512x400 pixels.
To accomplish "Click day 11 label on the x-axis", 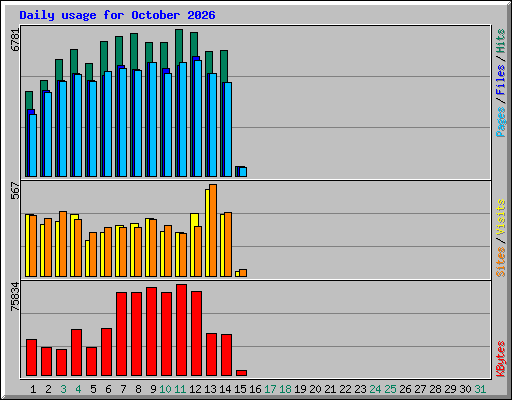I will tap(180, 389).
